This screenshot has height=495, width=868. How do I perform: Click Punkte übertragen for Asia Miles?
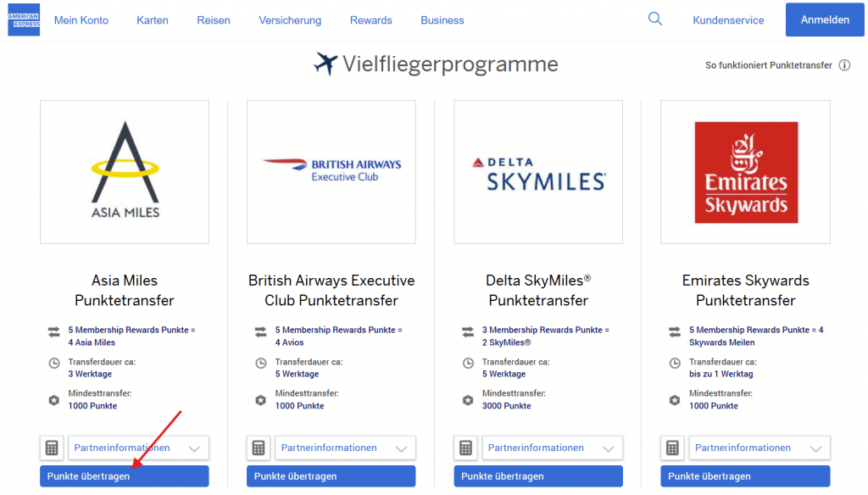click(124, 476)
